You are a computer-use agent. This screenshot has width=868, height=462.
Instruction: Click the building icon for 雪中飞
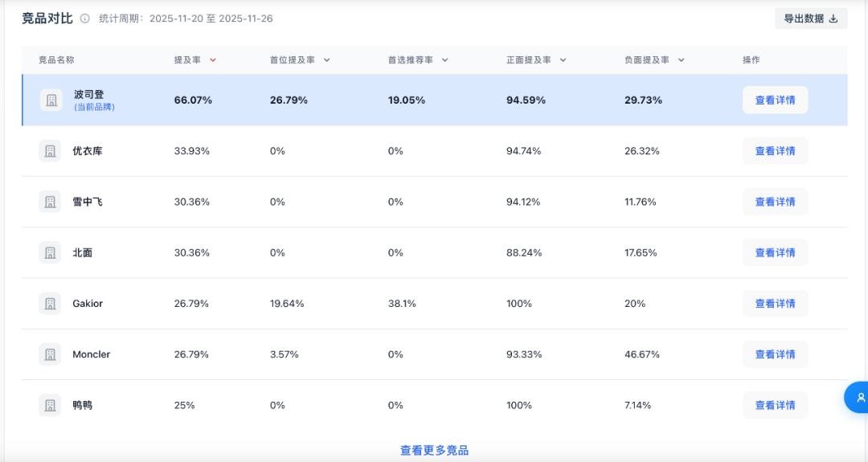click(50, 202)
